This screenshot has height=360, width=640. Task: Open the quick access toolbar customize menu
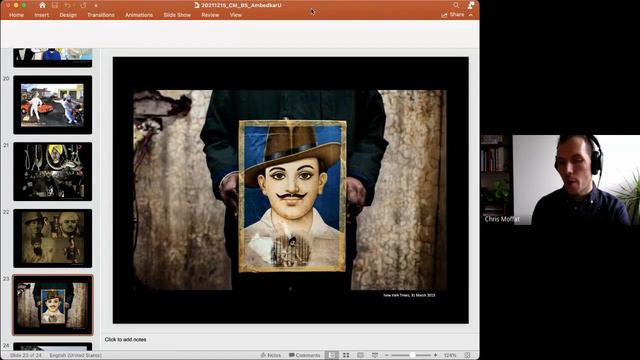(x=96, y=6)
